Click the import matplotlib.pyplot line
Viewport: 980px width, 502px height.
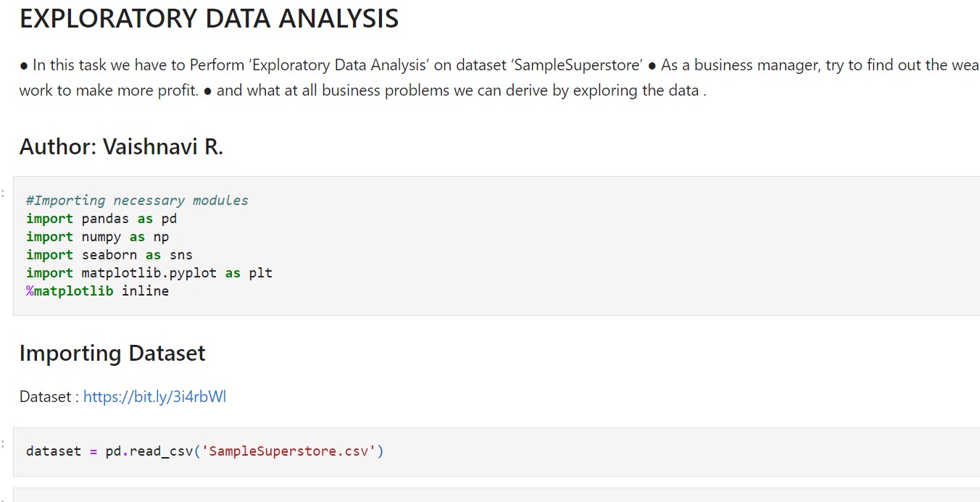149,273
